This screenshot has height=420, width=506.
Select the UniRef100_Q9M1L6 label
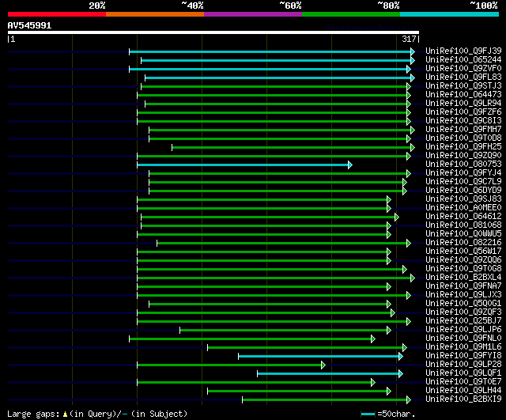click(463, 347)
